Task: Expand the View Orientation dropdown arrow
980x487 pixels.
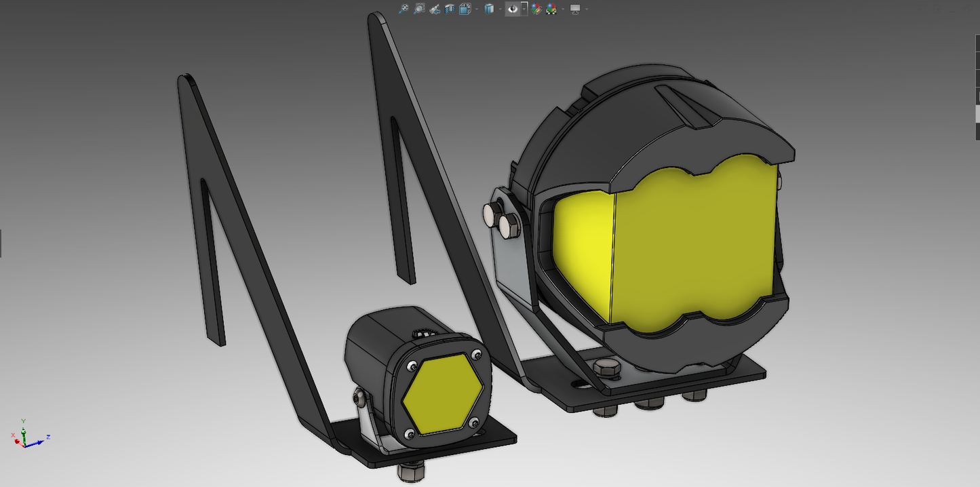Action: [476, 9]
